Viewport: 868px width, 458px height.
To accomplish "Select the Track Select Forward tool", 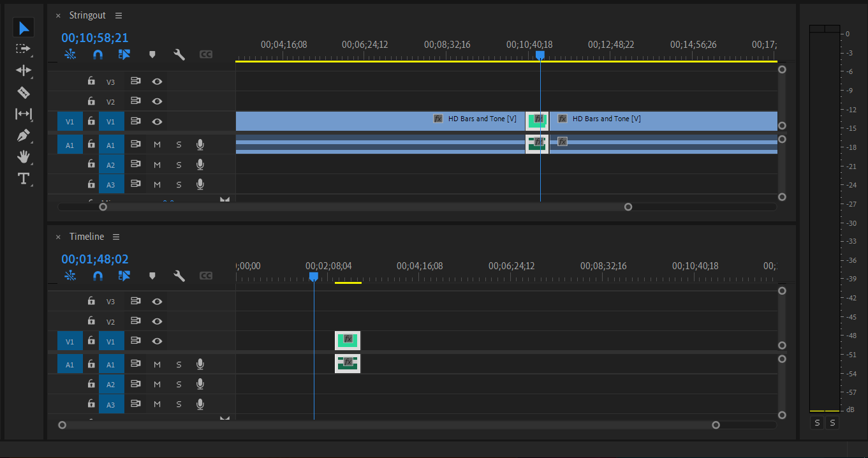I will (x=24, y=48).
